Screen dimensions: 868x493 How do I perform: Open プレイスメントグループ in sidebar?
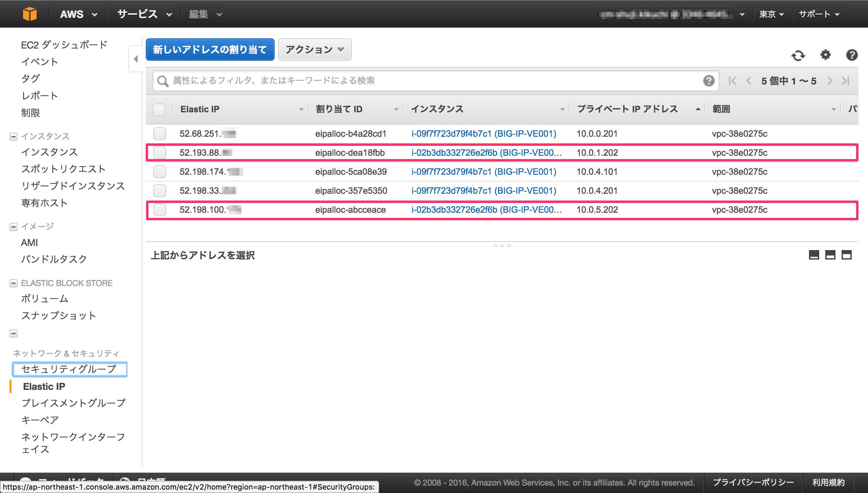[73, 403]
